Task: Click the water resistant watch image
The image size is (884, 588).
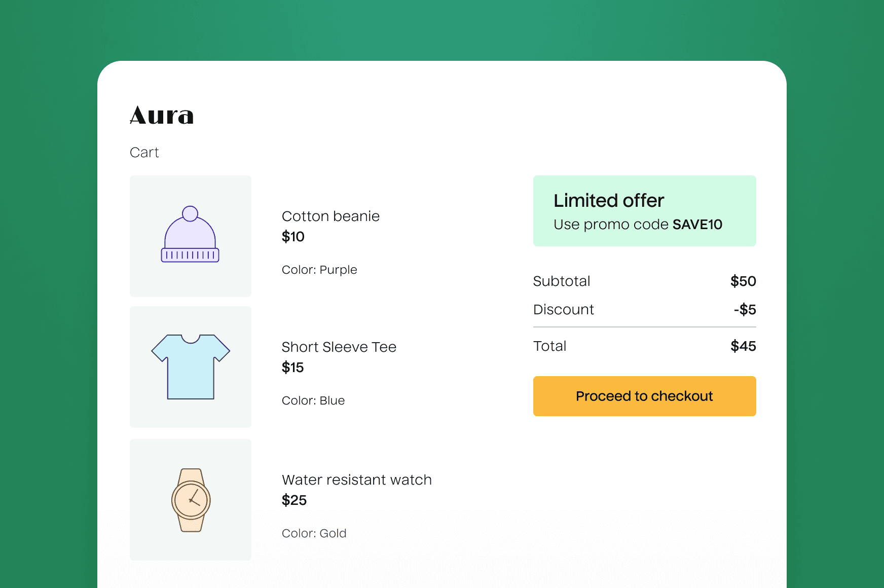Action: pos(190,500)
